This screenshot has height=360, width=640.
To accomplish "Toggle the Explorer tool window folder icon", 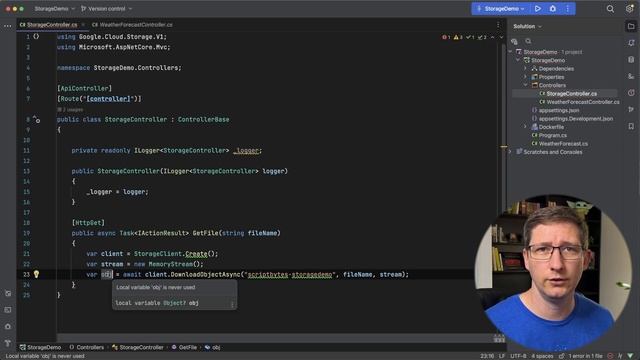I will pyautogui.click(x=631, y=27).
